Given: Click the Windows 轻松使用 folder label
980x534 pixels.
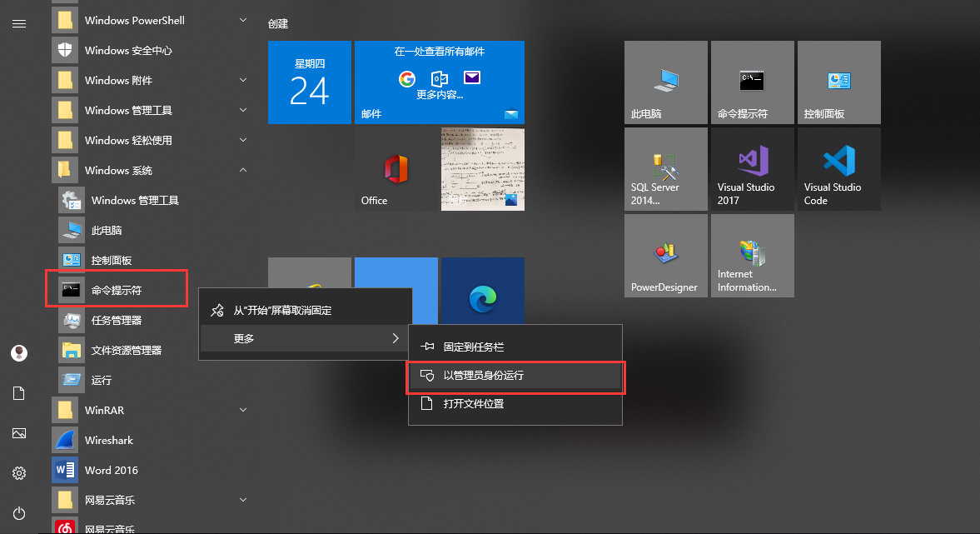Looking at the screenshot, I should 128,140.
